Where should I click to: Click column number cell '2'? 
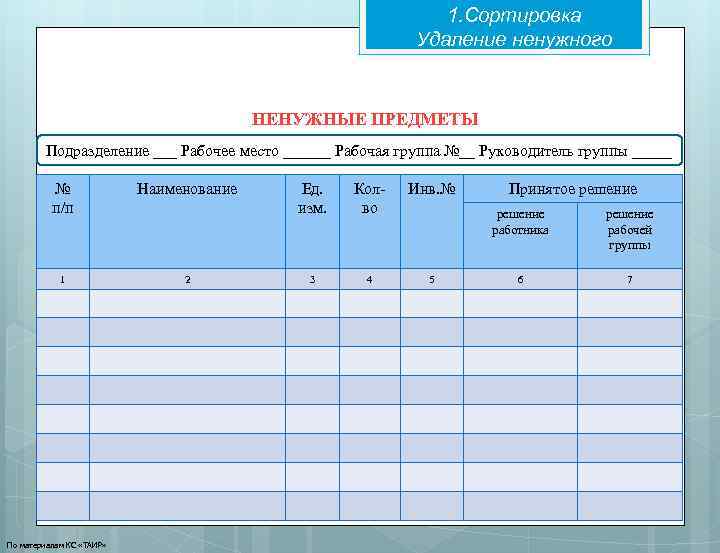(x=187, y=279)
